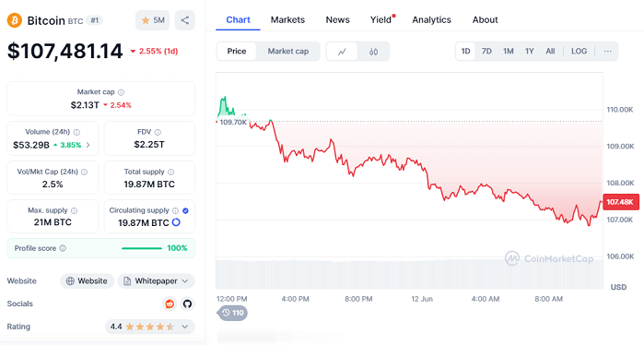Open the GitHub social icon
Image resolution: width=644 pixels, height=345 pixels.
pyautogui.click(x=187, y=303)
